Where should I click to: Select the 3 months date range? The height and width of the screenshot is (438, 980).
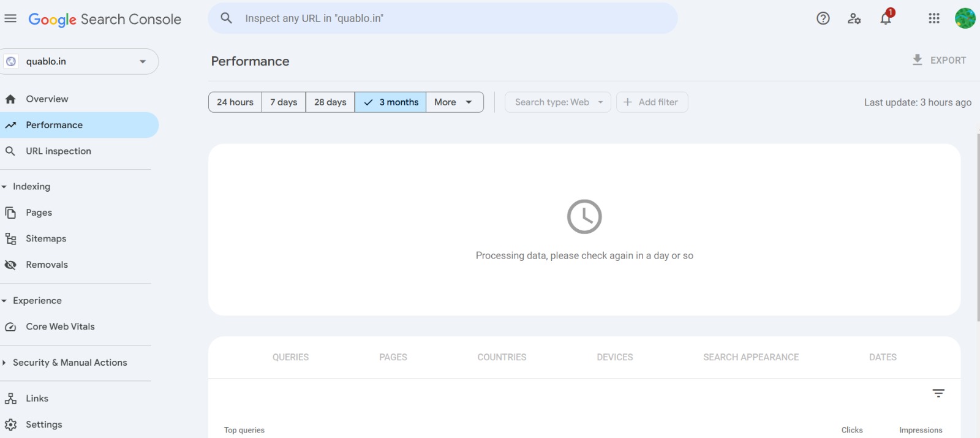[x=391, y=102]
